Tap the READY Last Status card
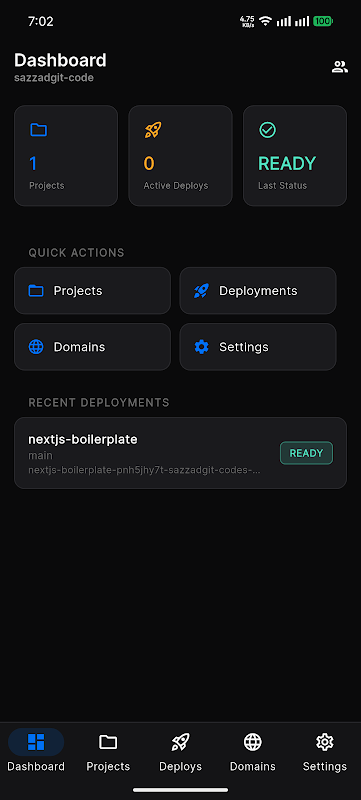361x800 pixels. (x=295, y=156)
